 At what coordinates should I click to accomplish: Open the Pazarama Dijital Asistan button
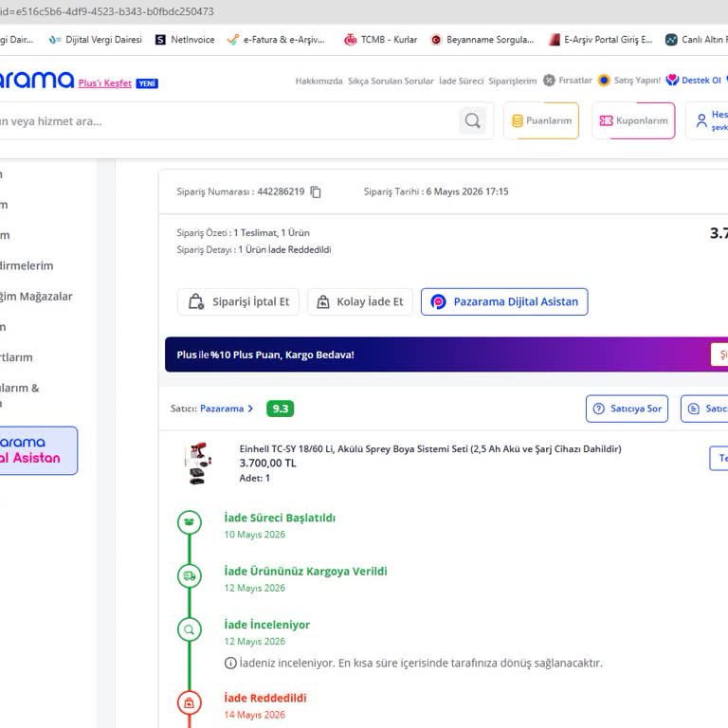click(x=504, y=301)
